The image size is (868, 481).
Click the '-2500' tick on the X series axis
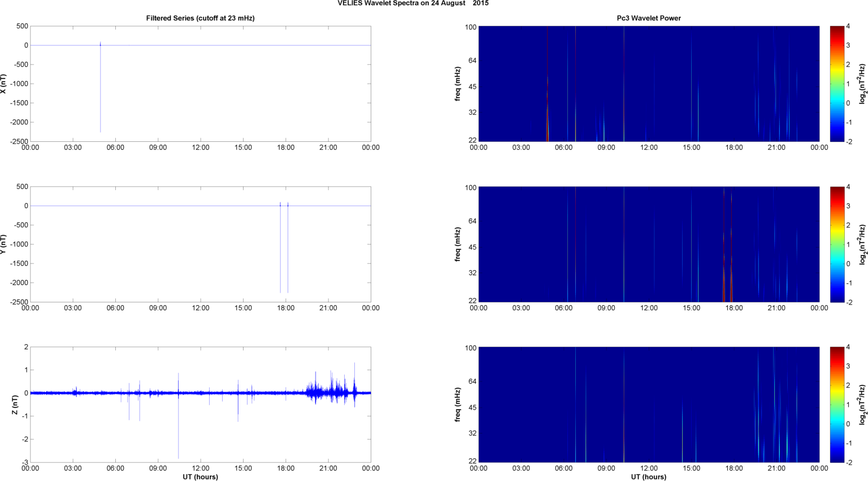[18, 141]
